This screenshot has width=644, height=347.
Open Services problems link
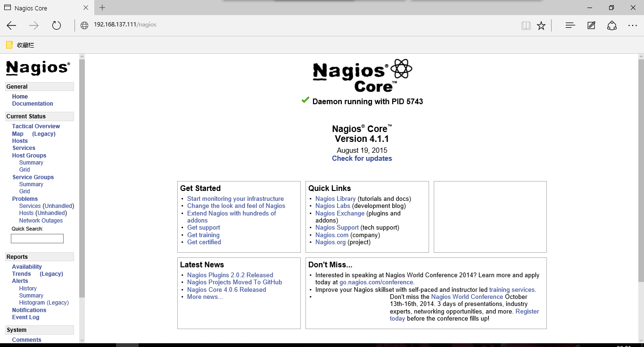tap(30, 206)
